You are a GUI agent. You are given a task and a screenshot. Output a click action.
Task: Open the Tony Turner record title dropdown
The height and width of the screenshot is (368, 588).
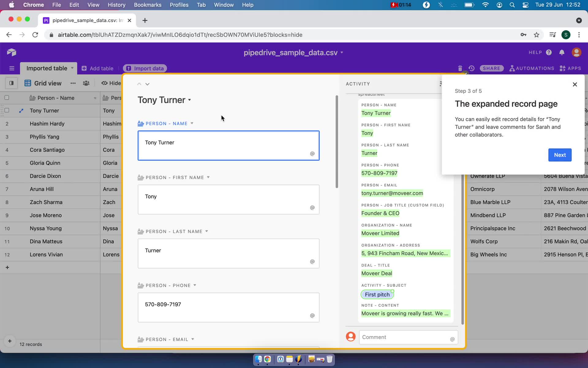[x=190, y=100]
